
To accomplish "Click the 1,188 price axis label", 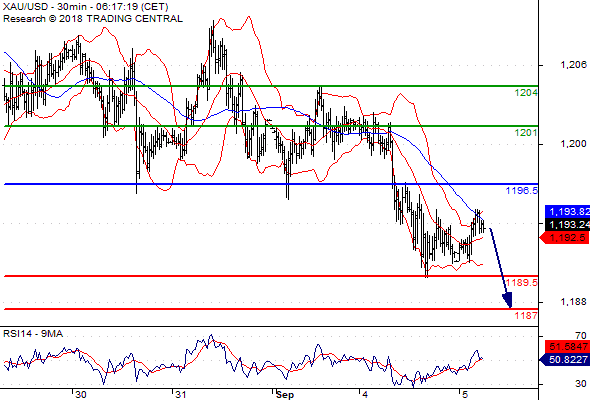I will (573, 301).
